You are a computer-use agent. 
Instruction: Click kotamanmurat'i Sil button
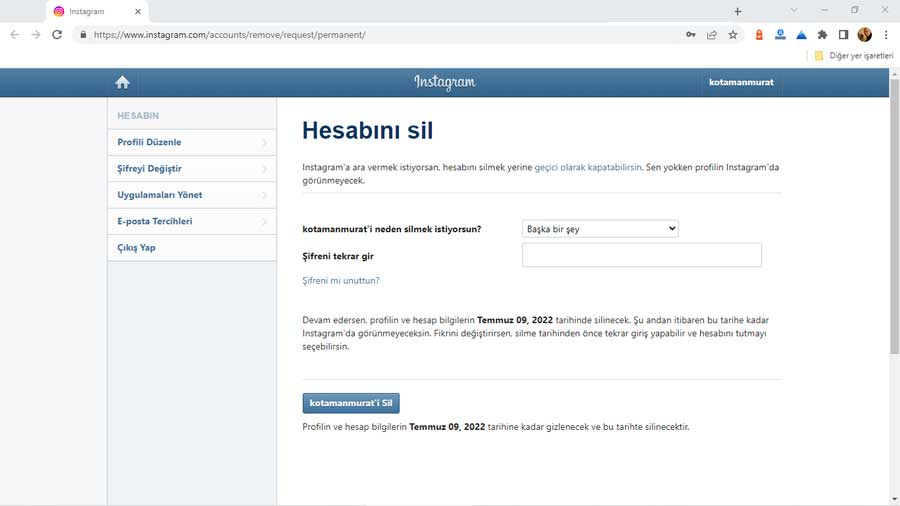(x=351, y=403)
